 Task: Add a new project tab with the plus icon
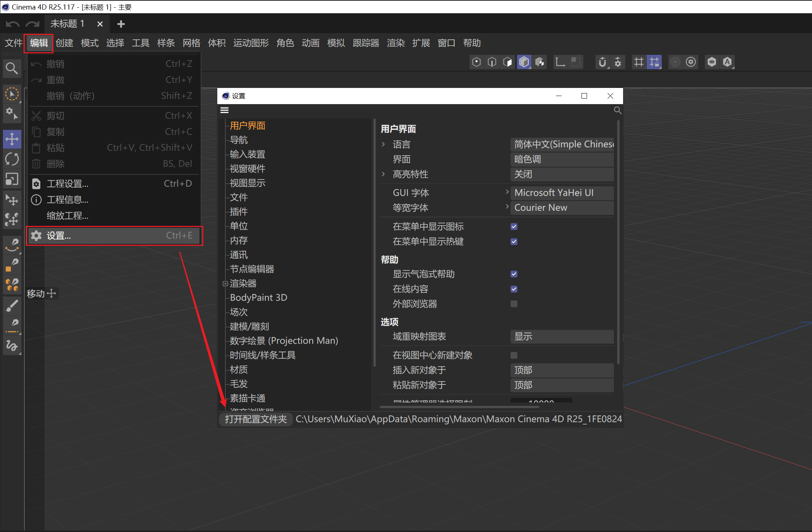(121, 24)
